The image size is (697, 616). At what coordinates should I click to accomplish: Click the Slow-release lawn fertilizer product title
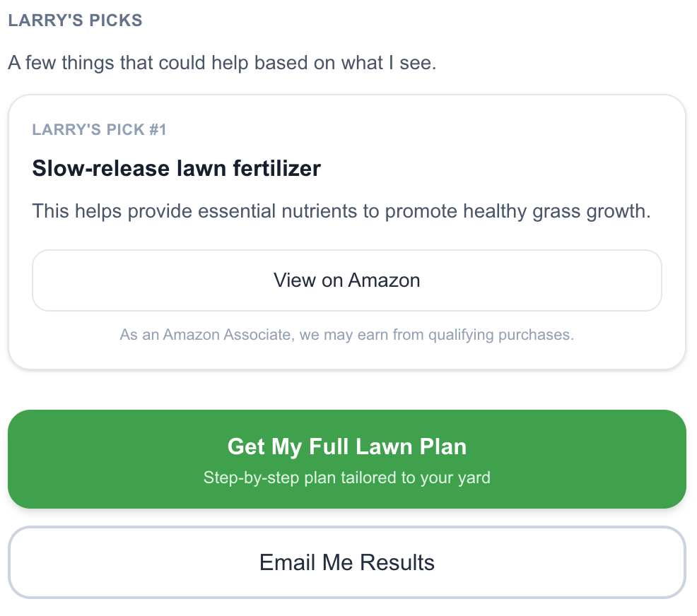coord(175,168)
